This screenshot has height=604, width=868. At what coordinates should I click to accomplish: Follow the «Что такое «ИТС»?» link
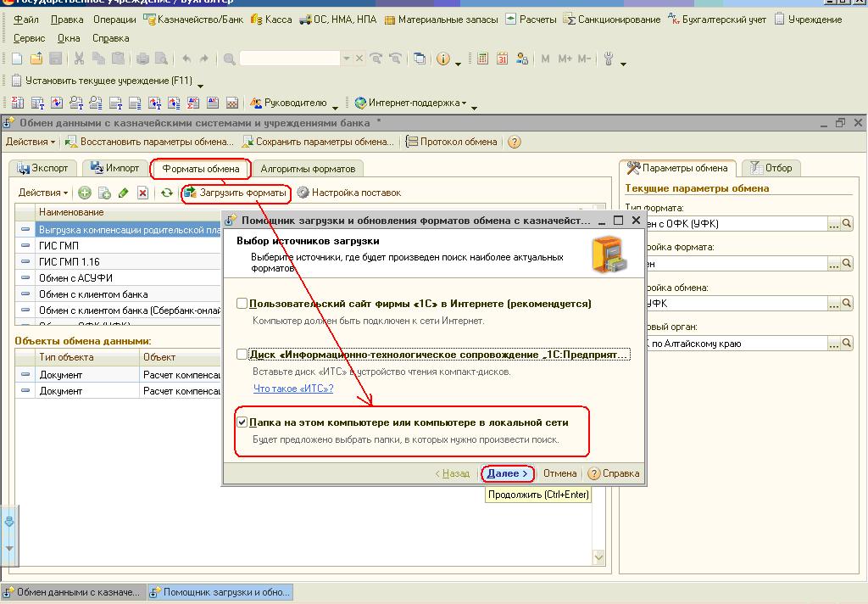coord(293,389)
